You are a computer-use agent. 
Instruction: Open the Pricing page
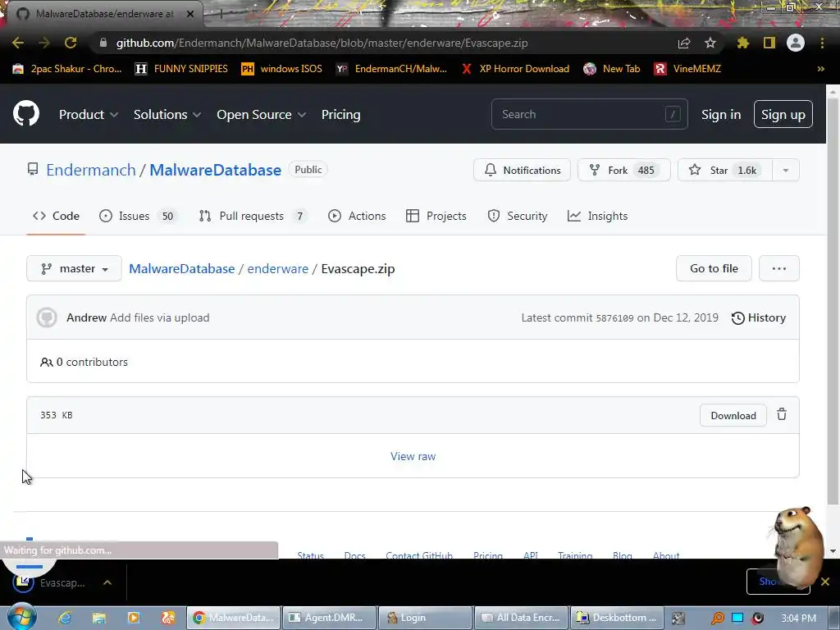coord(340,115)
